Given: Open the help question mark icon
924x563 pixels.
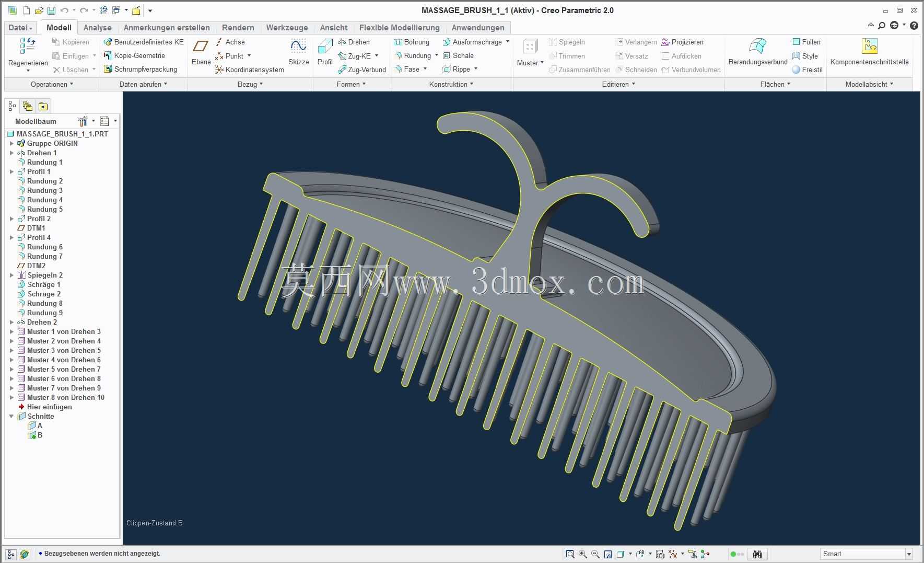Looking at the screenshot, I should pos(914,26).
